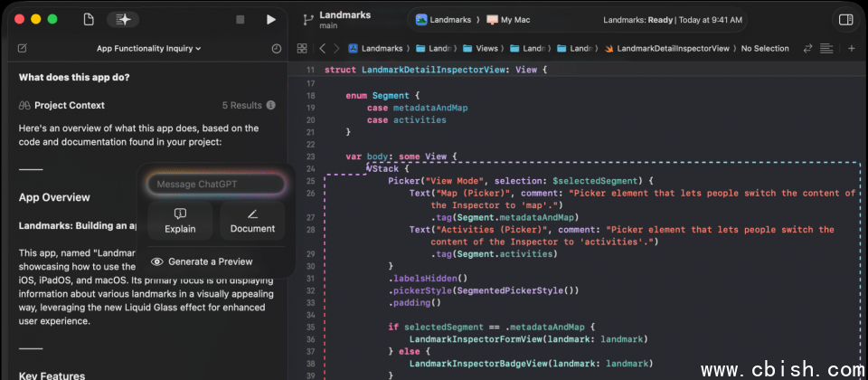Select Landmarks project in the jump bar

376,49
